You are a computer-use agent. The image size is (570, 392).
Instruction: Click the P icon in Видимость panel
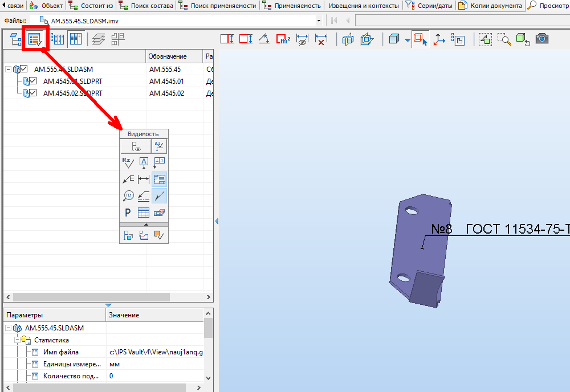(128, 213)
